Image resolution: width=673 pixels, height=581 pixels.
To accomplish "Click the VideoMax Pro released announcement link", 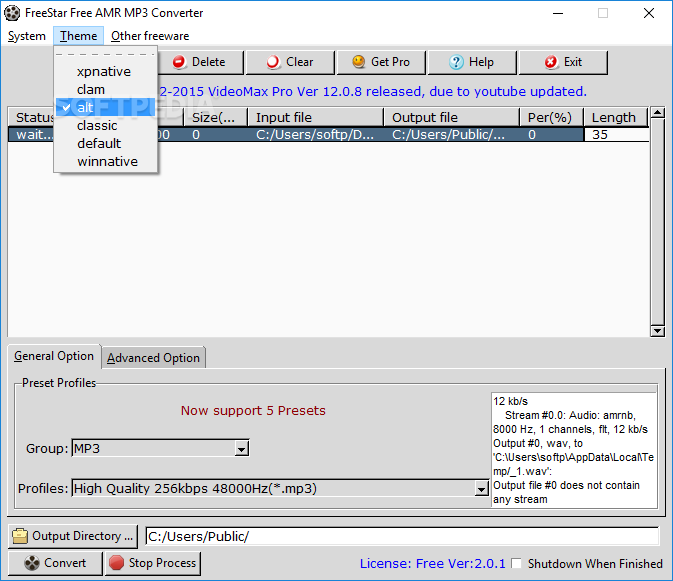I will 373,91.
